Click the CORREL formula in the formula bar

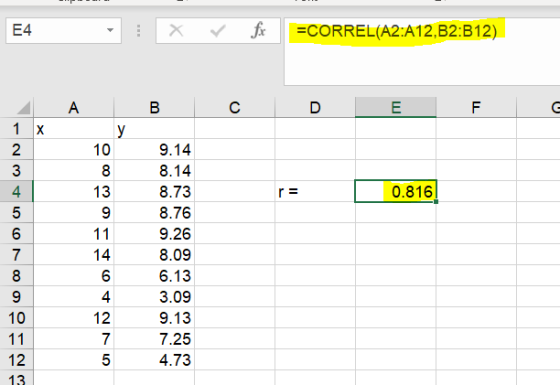coord(396,31)
